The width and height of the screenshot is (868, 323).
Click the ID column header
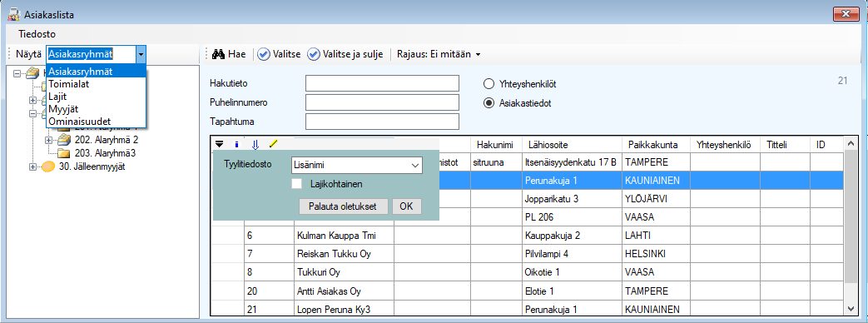[x=827, y=144]
